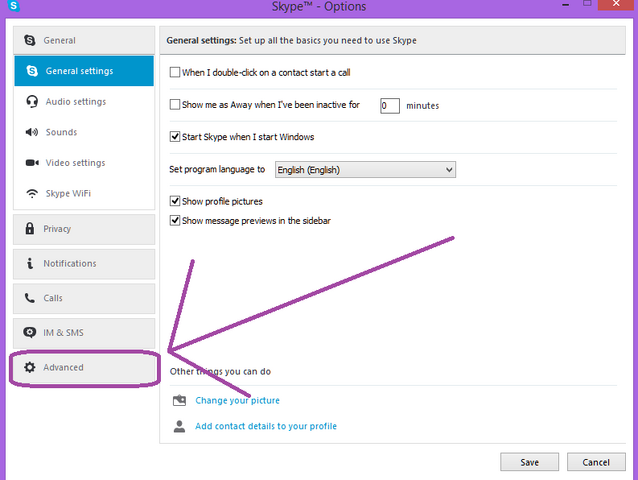Expand the Notifications section
This screenshot has height=480, width=638.
pyautogui.click(x=84, y=264)
